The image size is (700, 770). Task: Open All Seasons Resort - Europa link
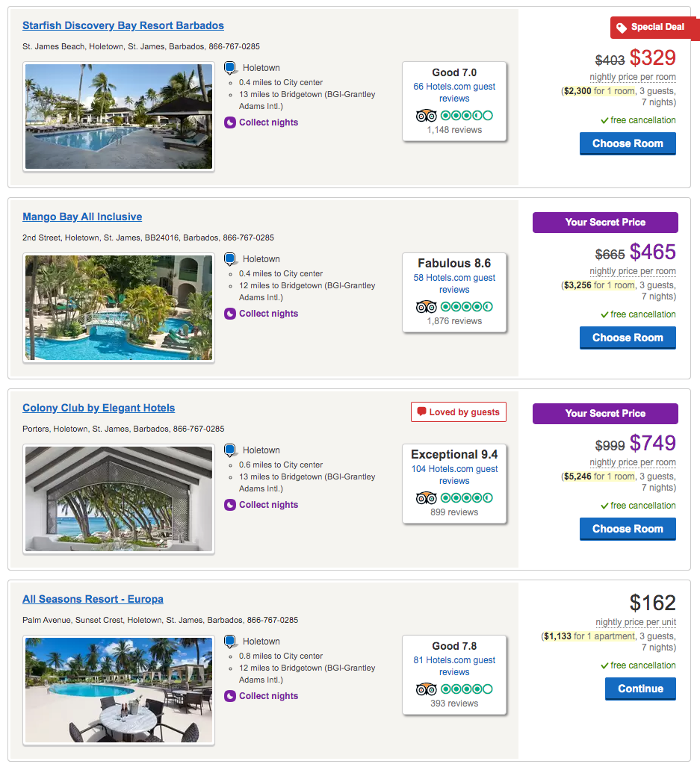tap(93, 599)
